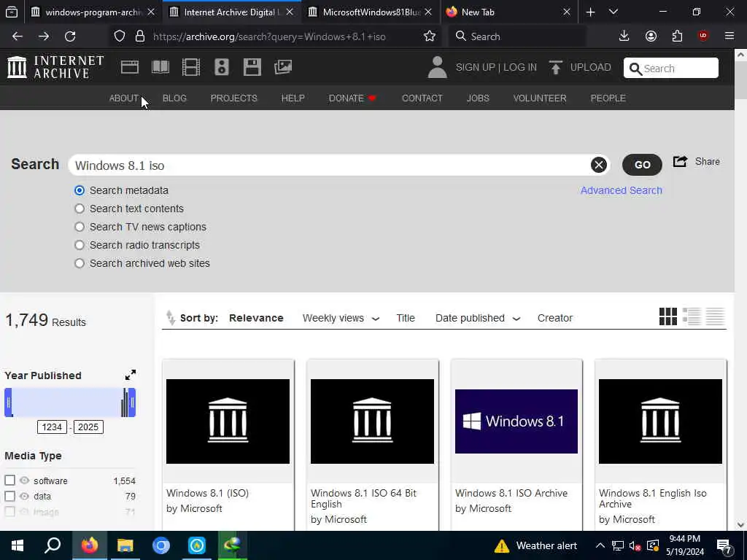Image resolution: width=747 pixels, height=560 pixels.
Task: Open Firefox downloads panel
Action: [x=624, y=36]
